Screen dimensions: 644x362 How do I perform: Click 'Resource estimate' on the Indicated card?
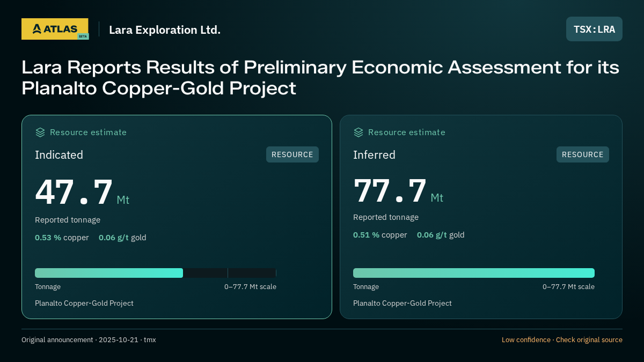(88, 132)
